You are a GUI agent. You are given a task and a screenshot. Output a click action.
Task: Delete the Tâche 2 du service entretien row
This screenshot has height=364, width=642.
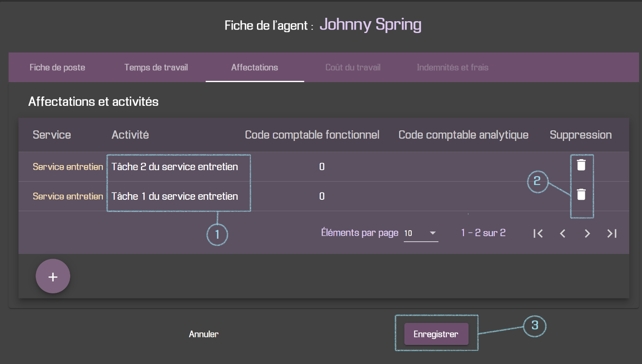(581, 165)
